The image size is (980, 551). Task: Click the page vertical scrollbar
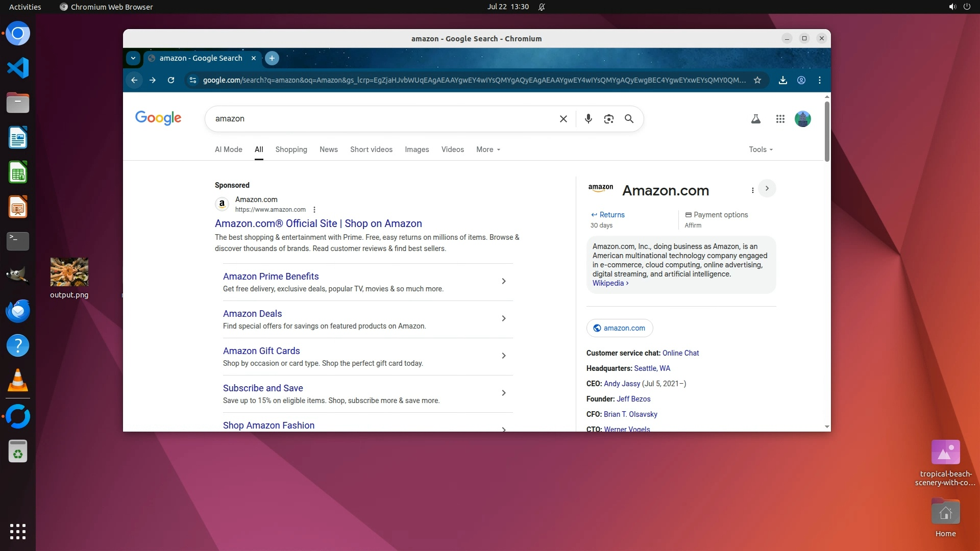point(827,132)
